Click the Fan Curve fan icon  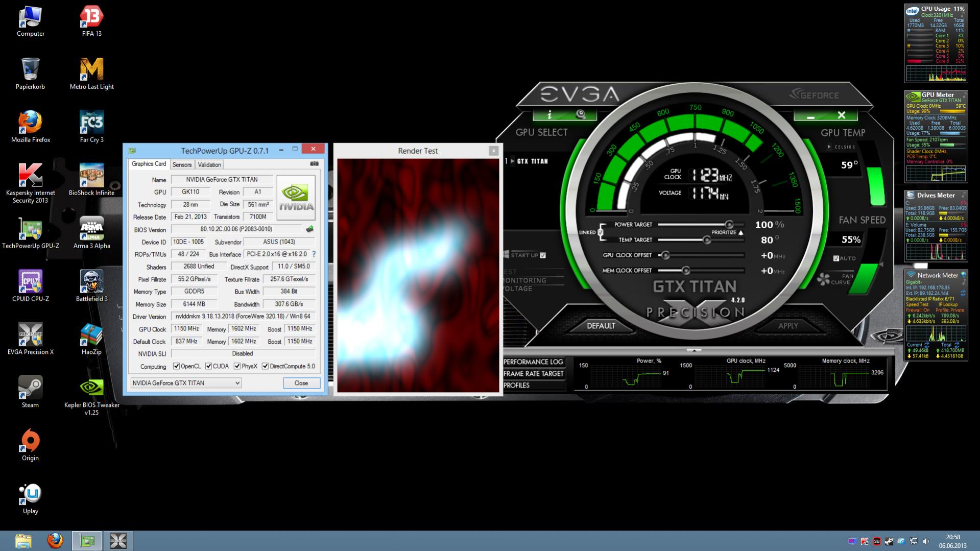point(824,279)
